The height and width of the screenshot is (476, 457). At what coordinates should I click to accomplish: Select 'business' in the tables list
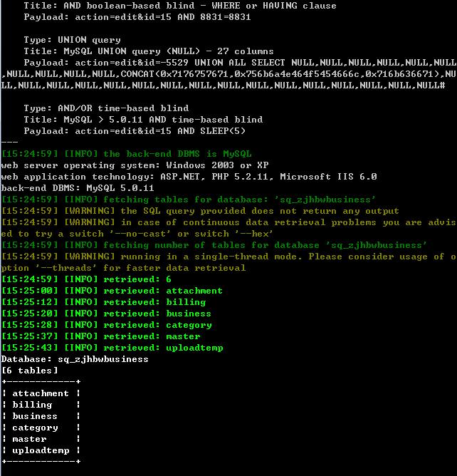pos(35,416)
